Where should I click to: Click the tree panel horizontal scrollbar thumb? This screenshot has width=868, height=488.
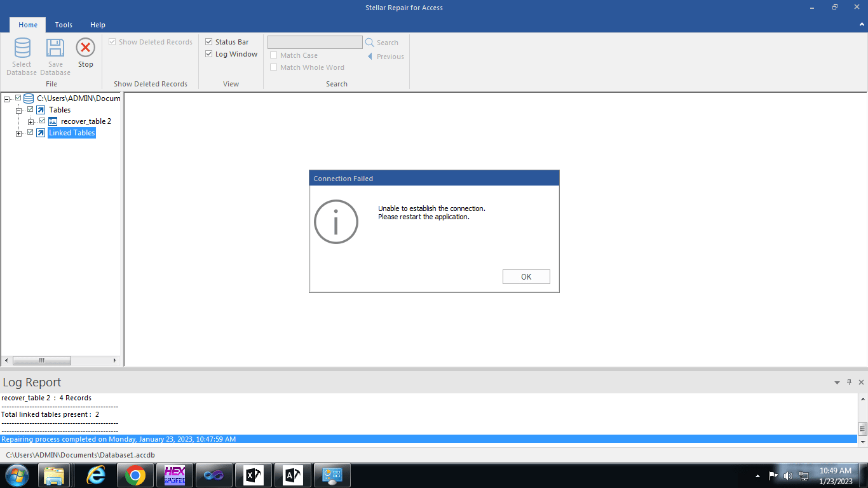[42, 360]
